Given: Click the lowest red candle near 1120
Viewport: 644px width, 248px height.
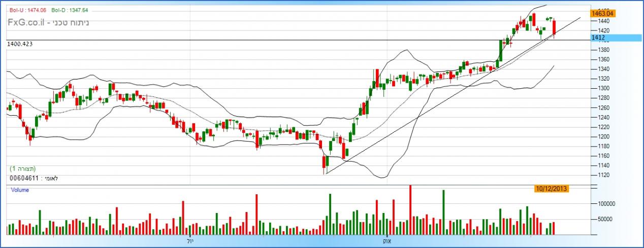Looking at the screenshot, I should [324, 163].
